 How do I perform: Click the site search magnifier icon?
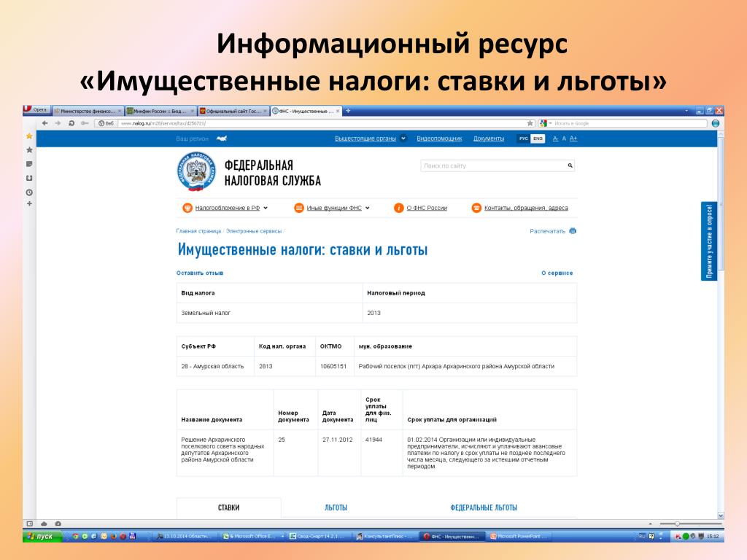[570, 166]
